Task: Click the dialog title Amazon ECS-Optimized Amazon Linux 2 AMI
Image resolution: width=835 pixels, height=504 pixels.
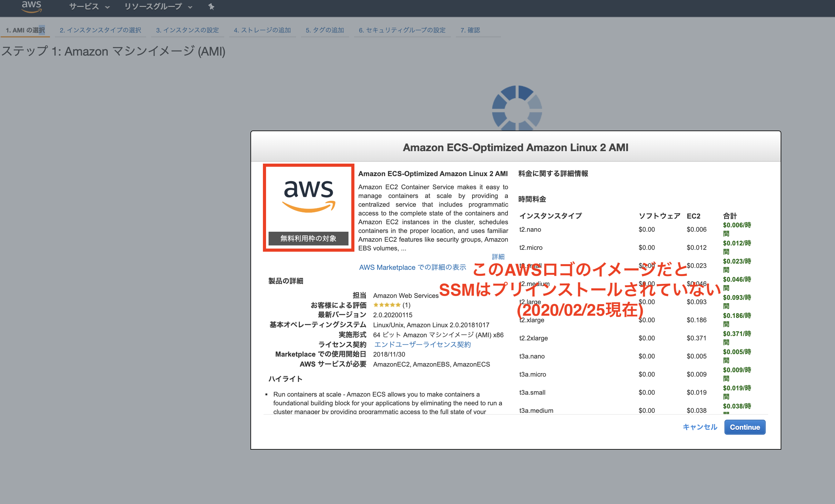Action: tap(516, 147)
